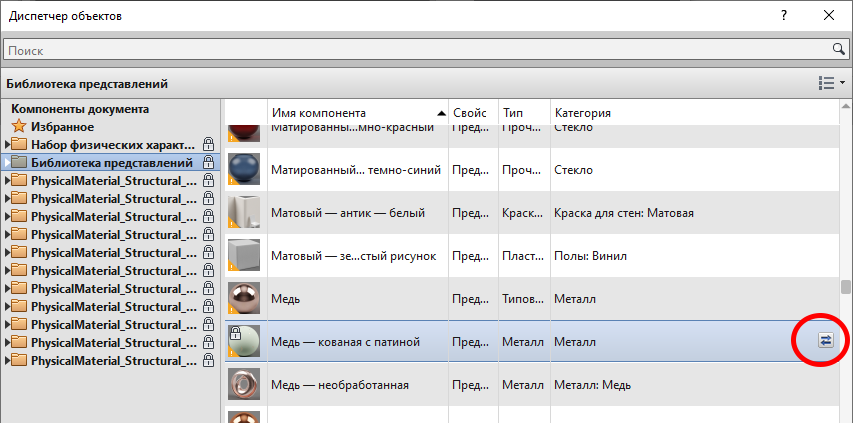Image resolution: width=853 pixels, height=423 pixels.
Task: Expand the Набор физических характ... folder
Action: [7, 145]
